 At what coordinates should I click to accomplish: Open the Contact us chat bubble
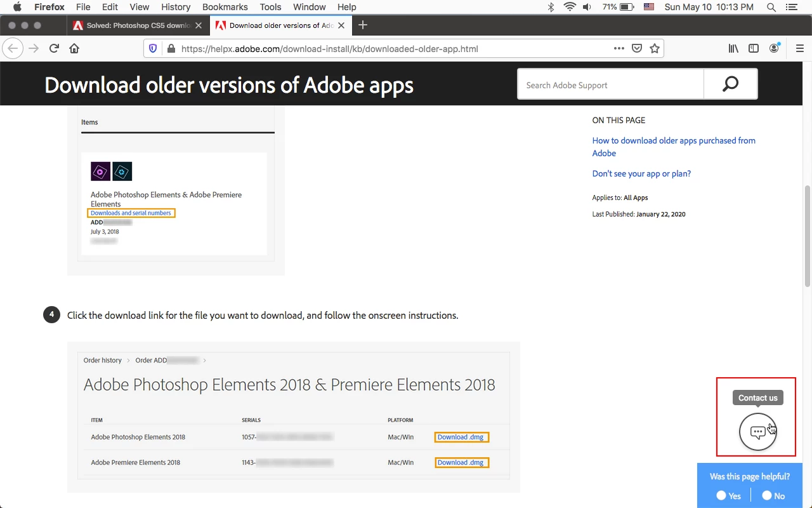click(757, 432)
